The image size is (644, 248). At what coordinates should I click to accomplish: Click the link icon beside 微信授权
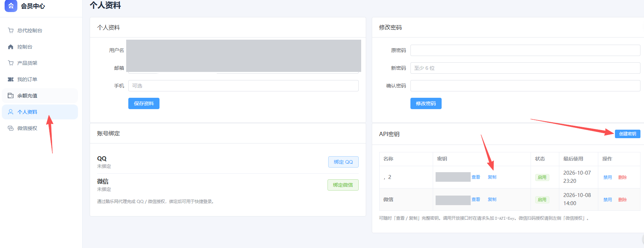[11, 128]
